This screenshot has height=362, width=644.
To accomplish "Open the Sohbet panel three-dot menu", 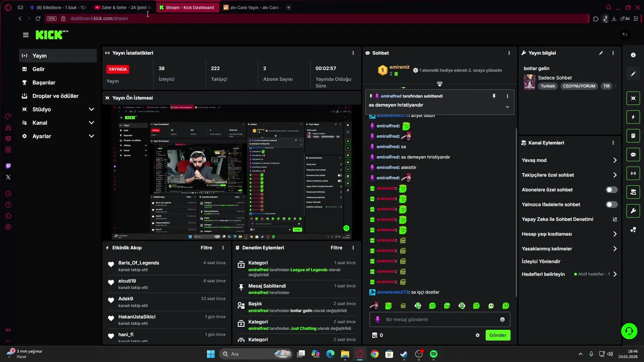I will pos(509,53).
